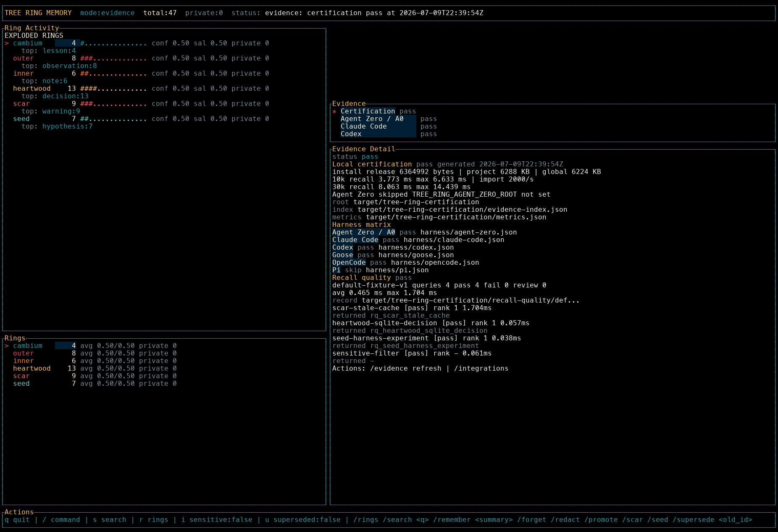Select inner in the Rings panel
The width and height of the screenshot is (778, 532).
tap(95, 361)
